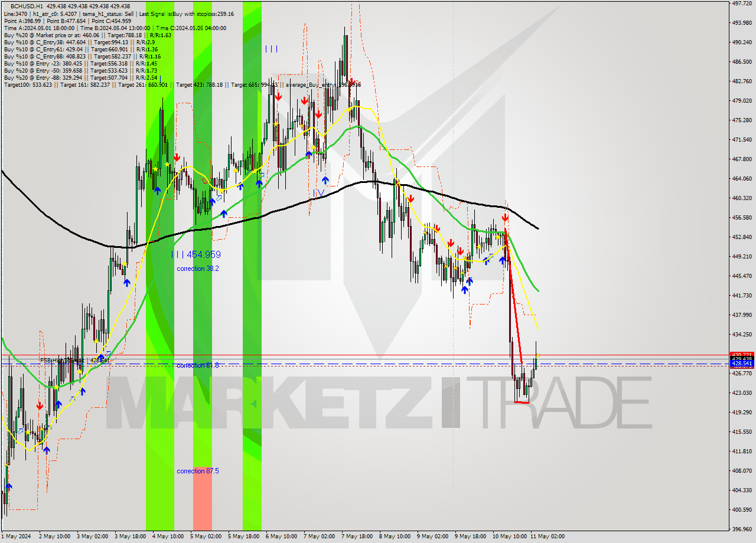Image resolution: width=756 pixels, height=543 pixels.
Task: Select the 'correction 61.8' label
Action: tap(198, 365)
